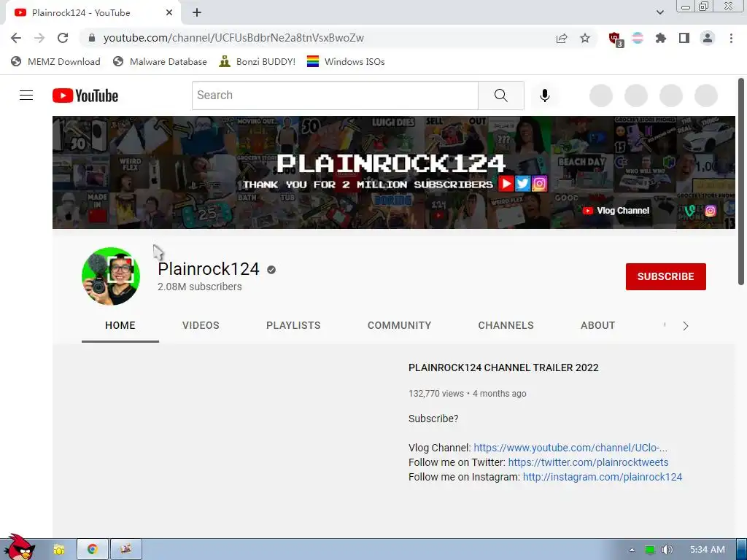The height and width of the screenshot is (560, 747).
Task: Click the 2.08M subscribers text
Action: (x=200, y=287)
